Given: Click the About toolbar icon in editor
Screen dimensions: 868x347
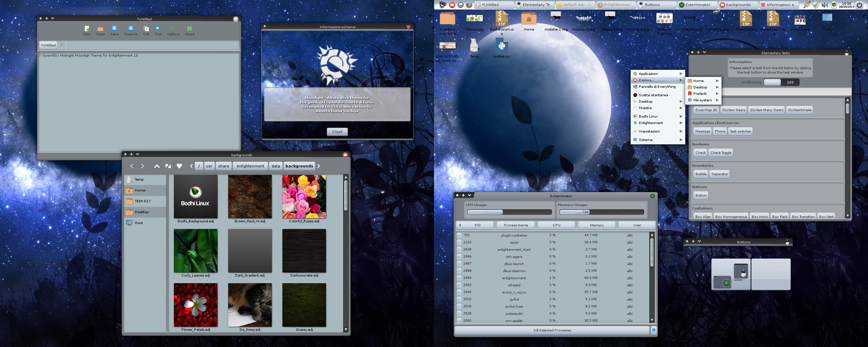Looking at the screenshot, I should (x=190, y=30).
